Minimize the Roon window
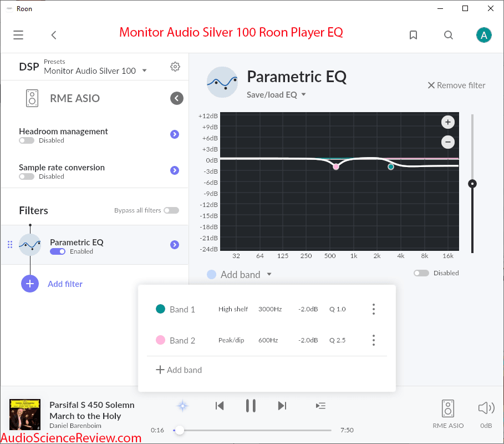This screenshot has width=504, height=444. click(x=440, y=8)
